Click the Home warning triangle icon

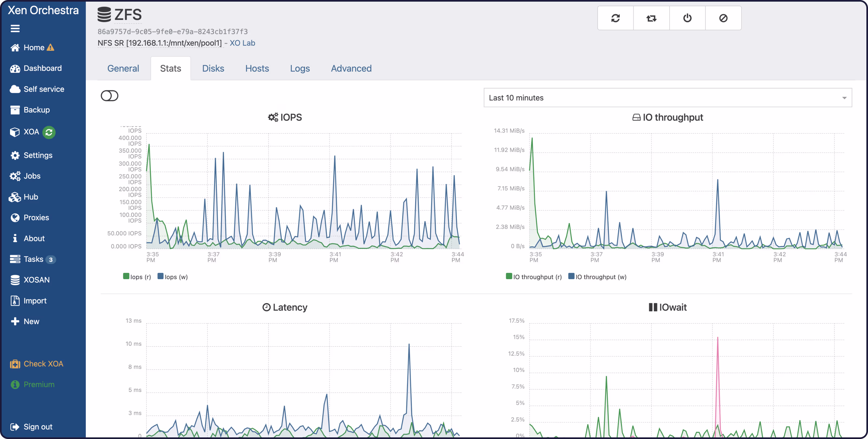[x=51, y=47]
